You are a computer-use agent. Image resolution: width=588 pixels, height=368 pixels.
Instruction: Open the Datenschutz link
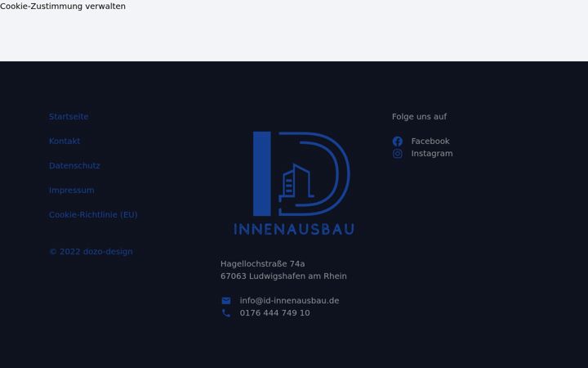(x=74, y=165)
